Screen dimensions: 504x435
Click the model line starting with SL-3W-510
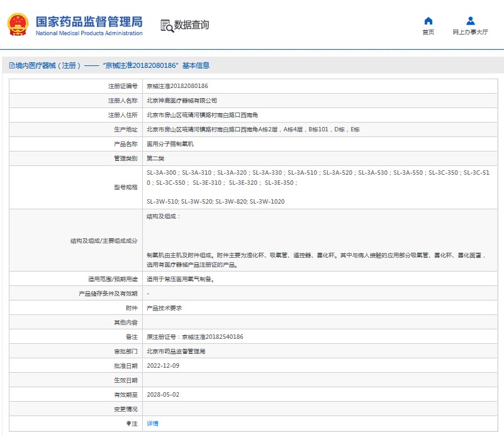[215, 202]
